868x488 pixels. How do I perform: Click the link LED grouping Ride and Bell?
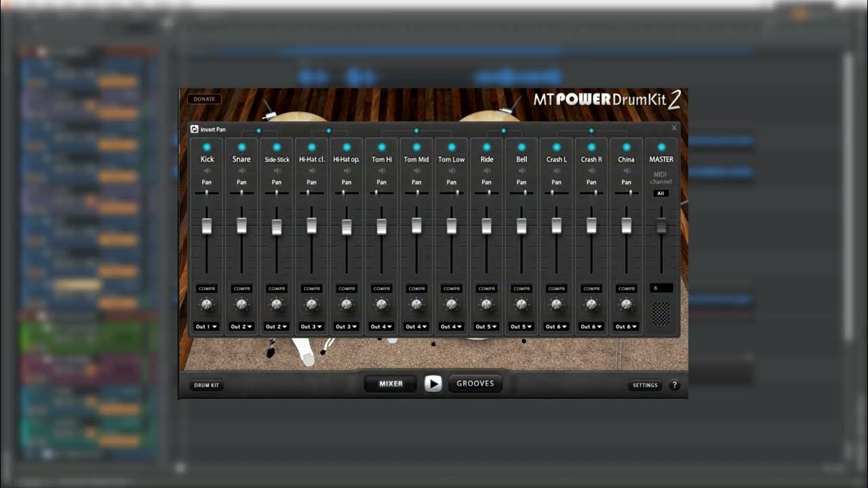coord(504,131)
